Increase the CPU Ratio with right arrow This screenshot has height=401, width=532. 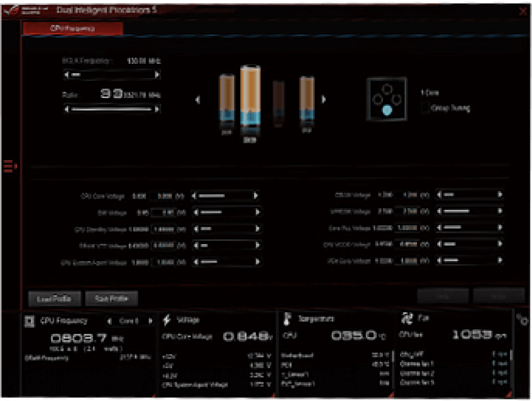pyautogui.click(x=157, y=109)
